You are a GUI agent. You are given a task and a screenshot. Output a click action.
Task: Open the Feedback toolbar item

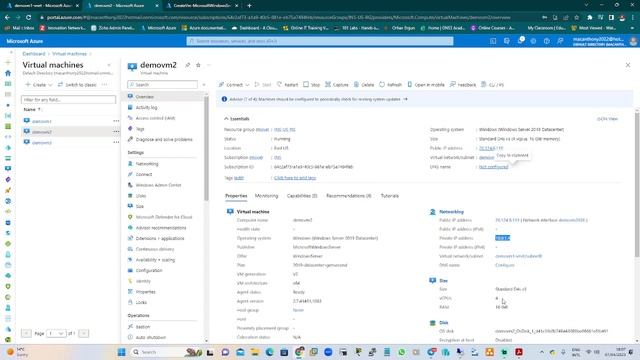[x=463, y=84]
